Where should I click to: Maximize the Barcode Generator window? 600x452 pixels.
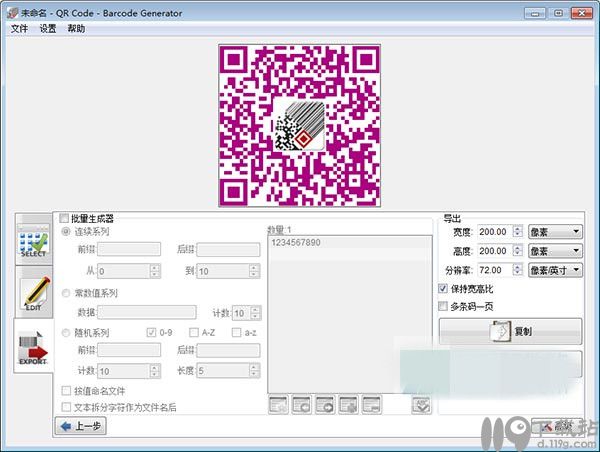558,13
